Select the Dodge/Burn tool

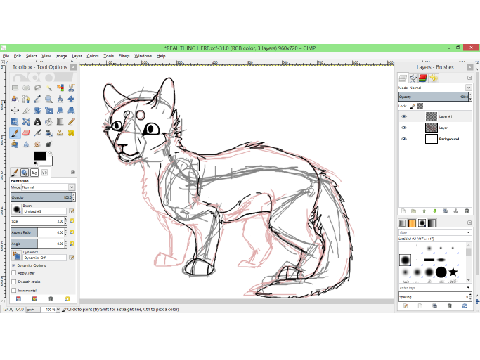[x=49, y=144]
